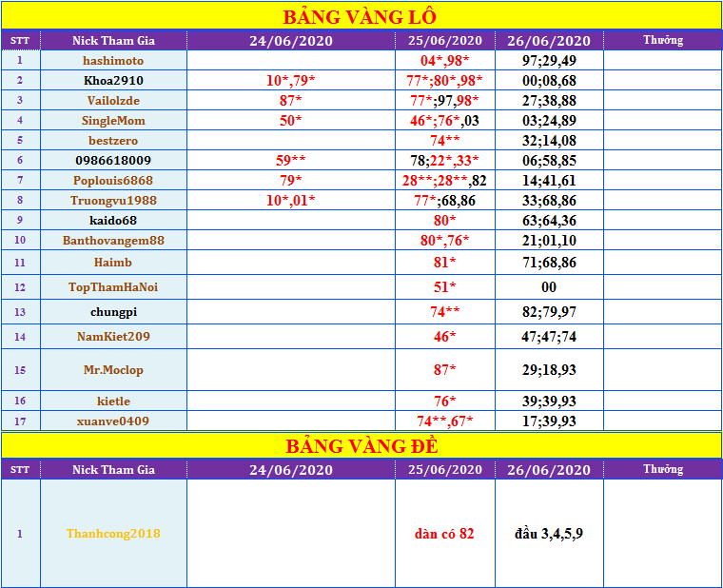Viewport: 723px width, 588px height.
Task: Click value 80*,76* in Banthovangem88 row
Action: point(445,241)
